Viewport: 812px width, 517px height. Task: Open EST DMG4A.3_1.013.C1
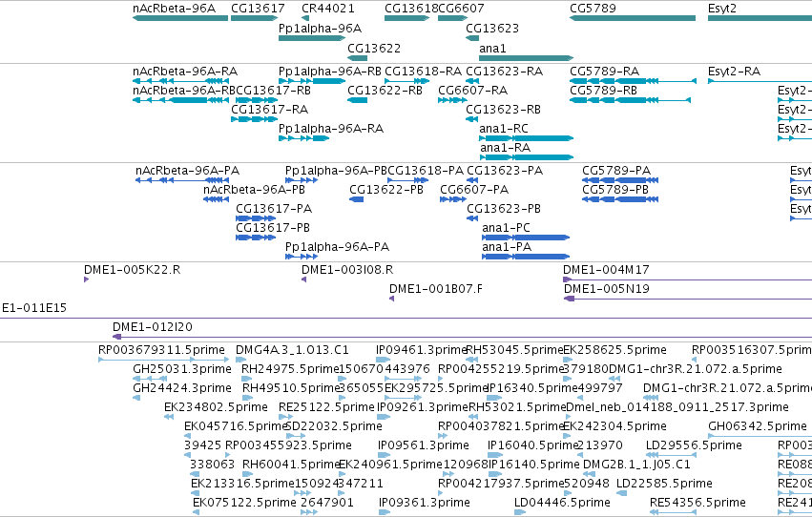point(240,360)
